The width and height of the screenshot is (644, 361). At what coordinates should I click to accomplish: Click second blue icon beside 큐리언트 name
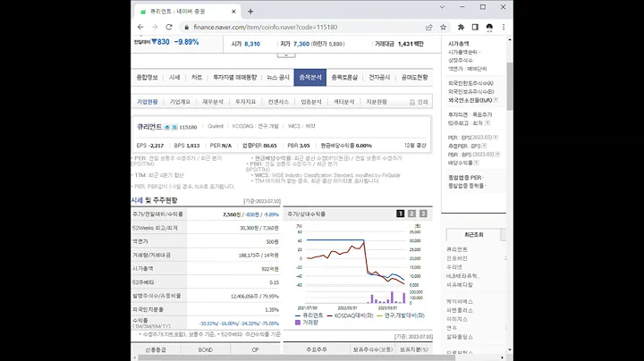174,127
